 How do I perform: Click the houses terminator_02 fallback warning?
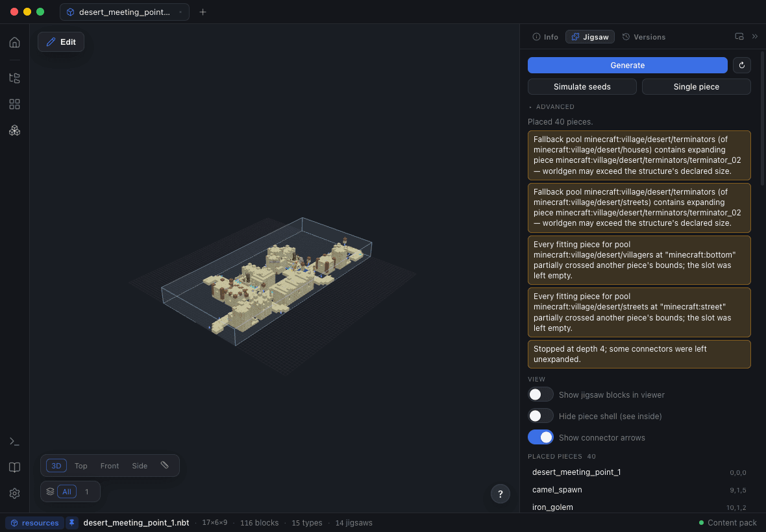click(639, 155)
